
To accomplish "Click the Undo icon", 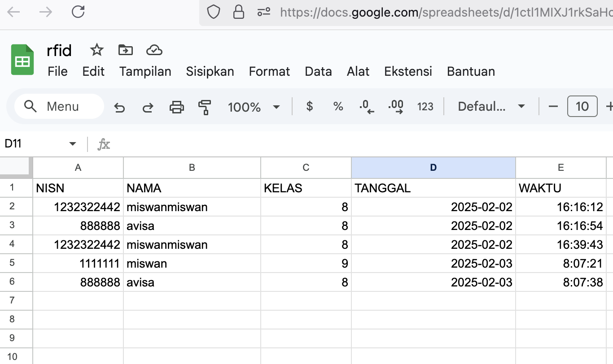I will pos(120,107).
